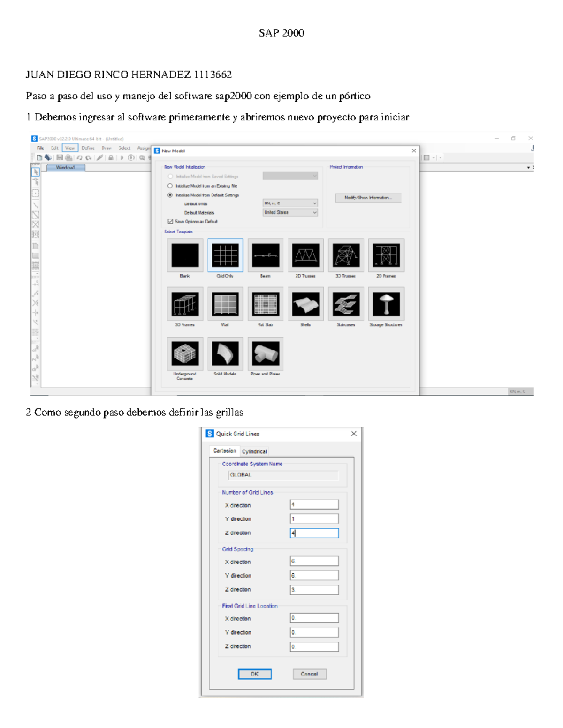
Task: Select the Staircases template
Action: 346,304
